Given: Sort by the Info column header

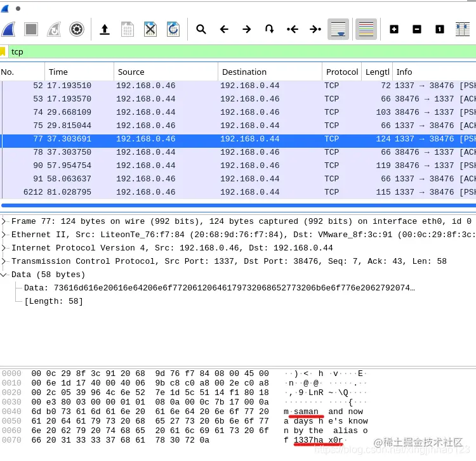Looking at the screenshot, I should pyautogui.click(x=434, y=72).
